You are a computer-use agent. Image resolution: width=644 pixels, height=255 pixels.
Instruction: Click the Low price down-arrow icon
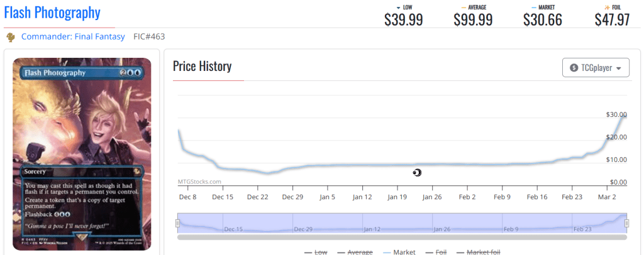pos(390,8)
